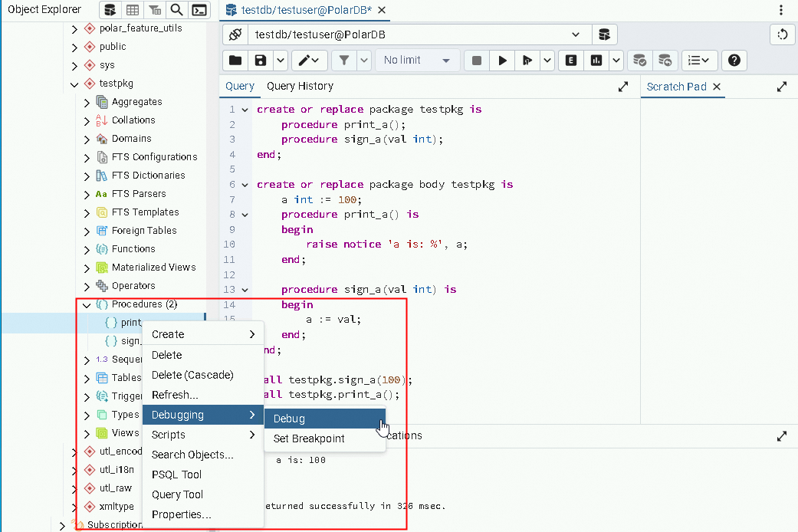Click Properties... in the context menu
Screen dimensions: 798x532
181,514
